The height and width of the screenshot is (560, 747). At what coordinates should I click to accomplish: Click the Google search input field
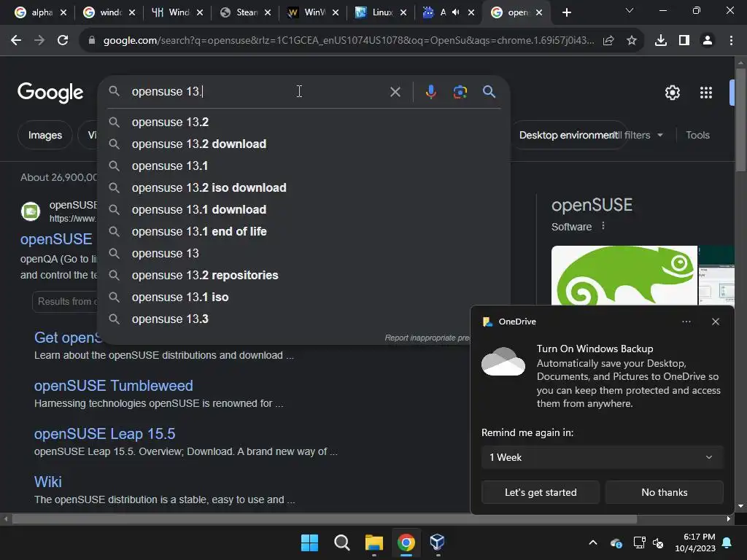[258, 91]
